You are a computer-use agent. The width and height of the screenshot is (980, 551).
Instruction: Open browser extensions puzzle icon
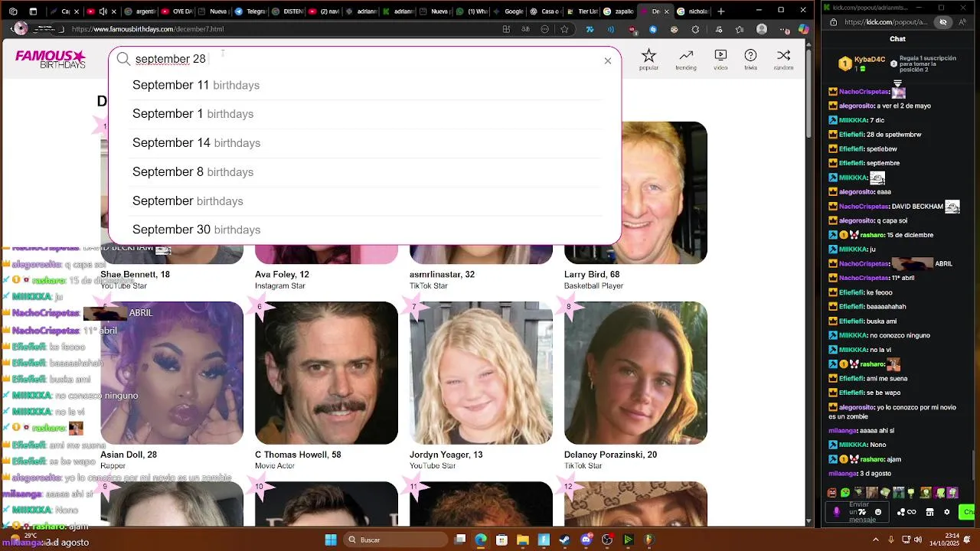tap(696, 29)
